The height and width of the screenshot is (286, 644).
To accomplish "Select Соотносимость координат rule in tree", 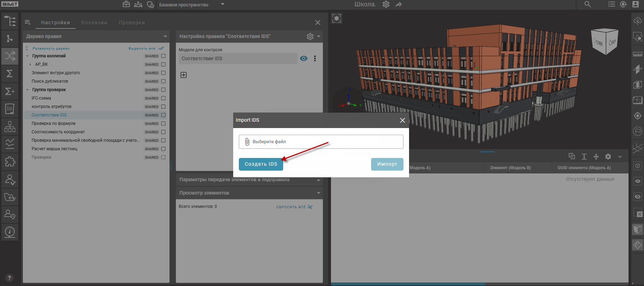I will (58, 132).
